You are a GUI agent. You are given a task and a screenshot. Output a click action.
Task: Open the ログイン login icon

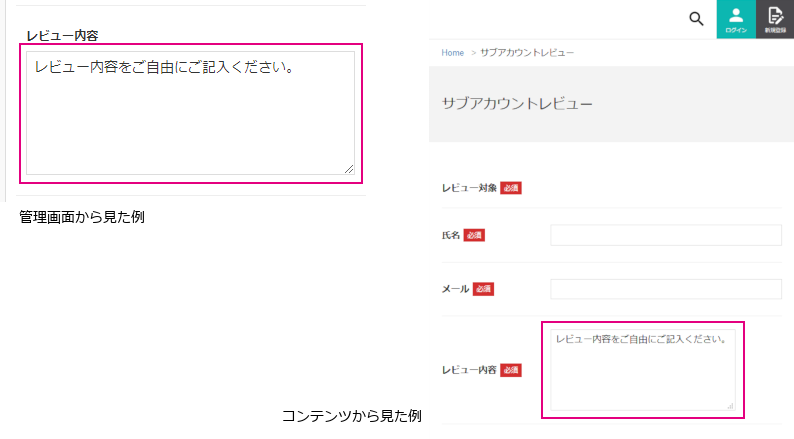coord(736,19)
